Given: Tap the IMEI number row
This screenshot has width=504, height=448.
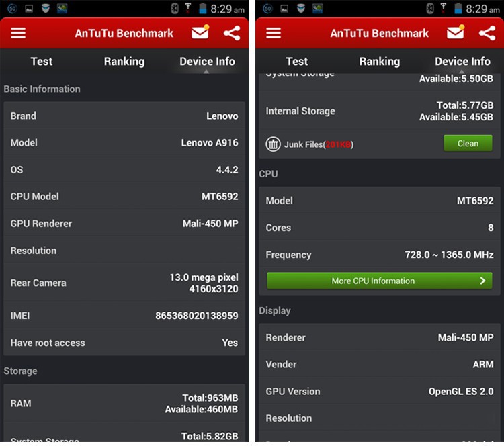Looking at the screenshot, I should 124,316.
